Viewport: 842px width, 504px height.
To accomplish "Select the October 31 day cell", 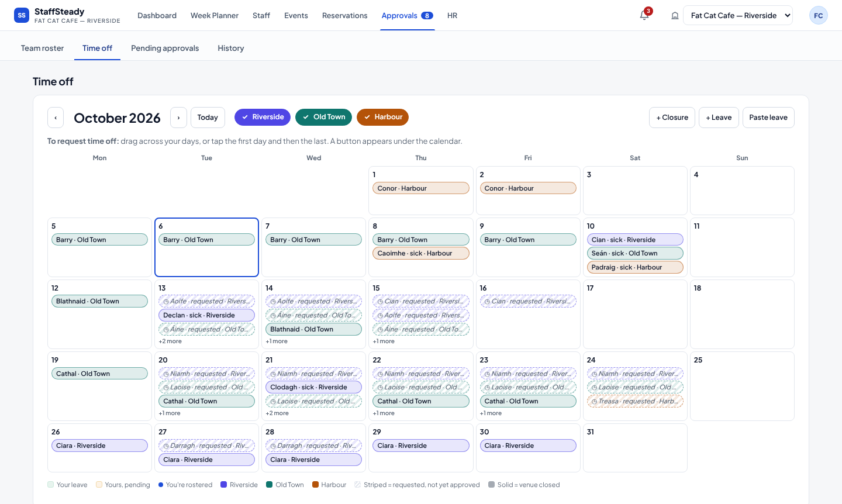I will pyautogui.click(x=635, y=448).
